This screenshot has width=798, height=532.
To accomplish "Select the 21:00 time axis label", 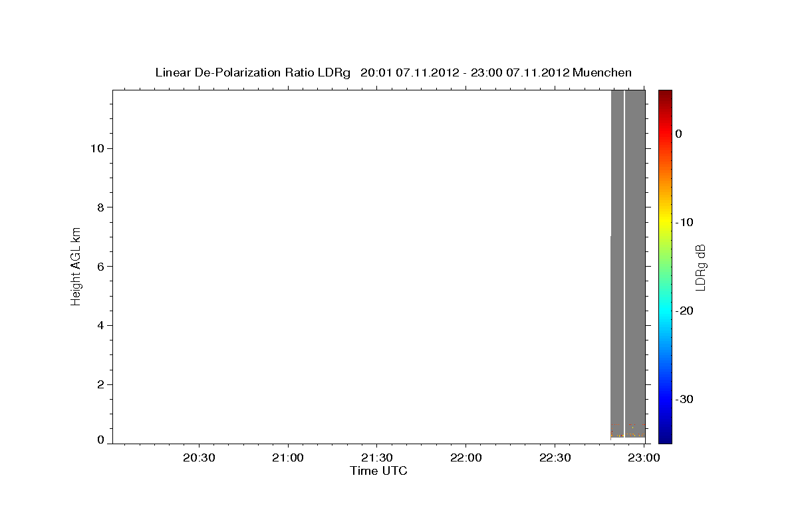I will pyautogui.click(x=288, y=458).
